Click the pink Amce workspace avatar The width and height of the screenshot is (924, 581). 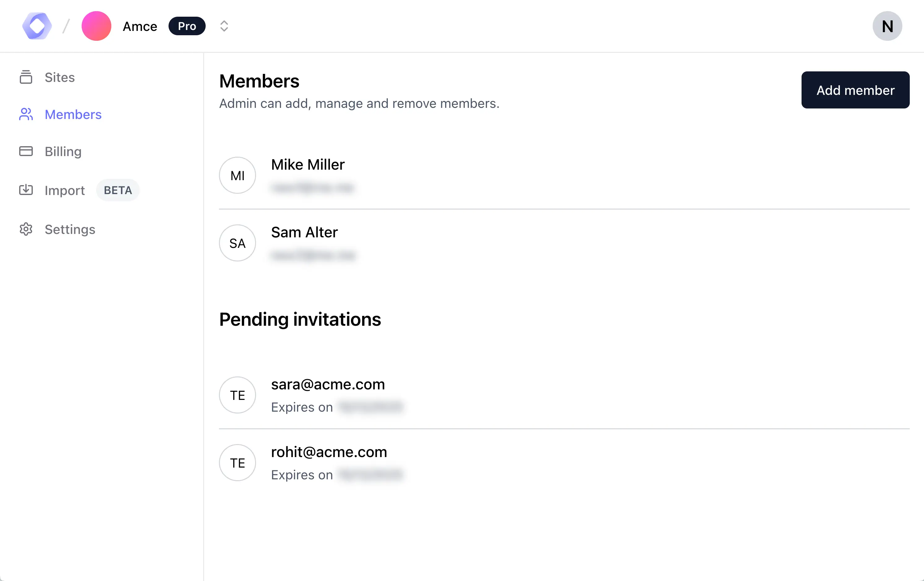[x=96, y=26]
